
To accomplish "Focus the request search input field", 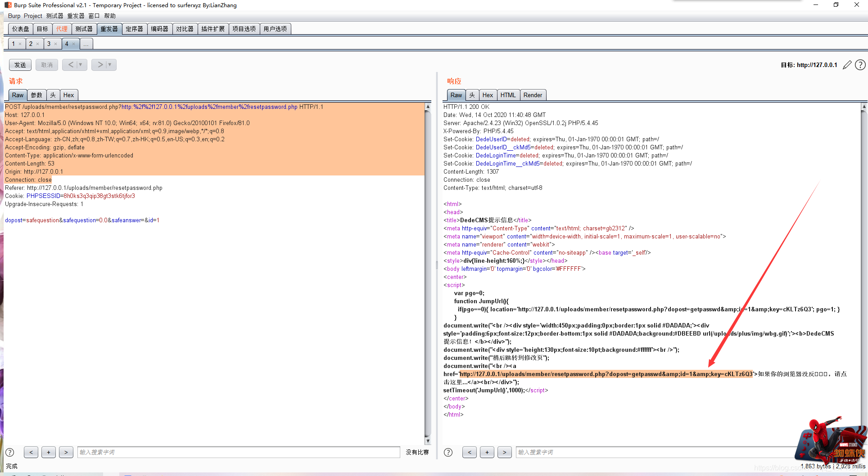I will click(239, 452).
